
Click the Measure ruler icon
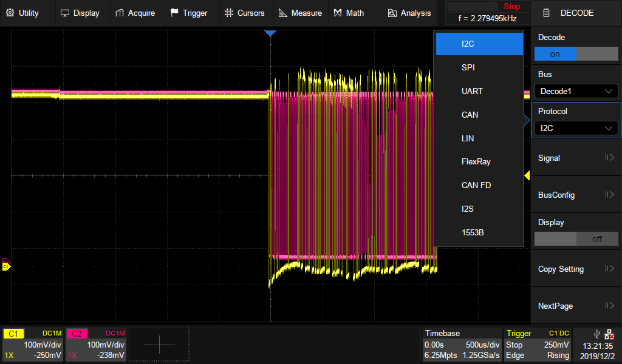(283, 13)
